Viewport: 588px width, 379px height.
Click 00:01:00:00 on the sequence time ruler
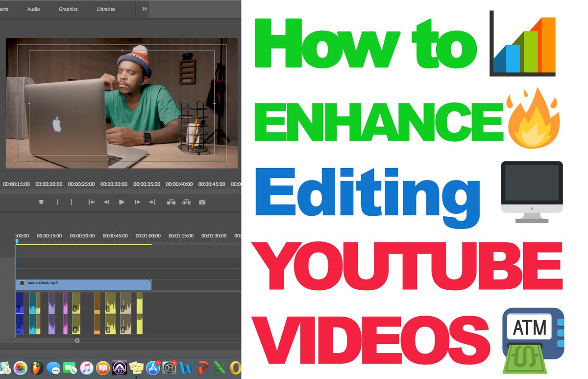[x=148, y=236]
